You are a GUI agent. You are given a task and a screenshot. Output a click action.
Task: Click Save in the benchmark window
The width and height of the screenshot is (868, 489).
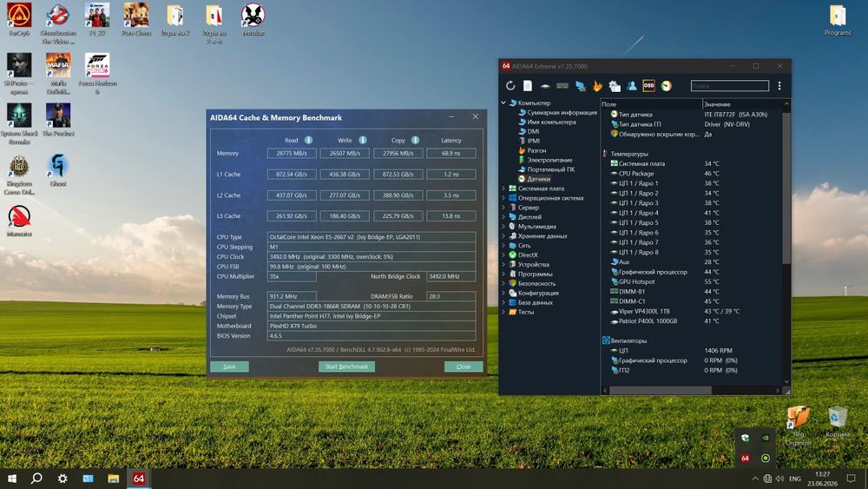[x=229, y=367]
